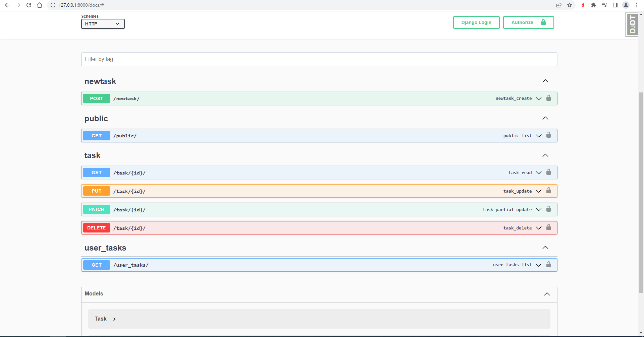Collapse the Models panel

coord(547,294)
